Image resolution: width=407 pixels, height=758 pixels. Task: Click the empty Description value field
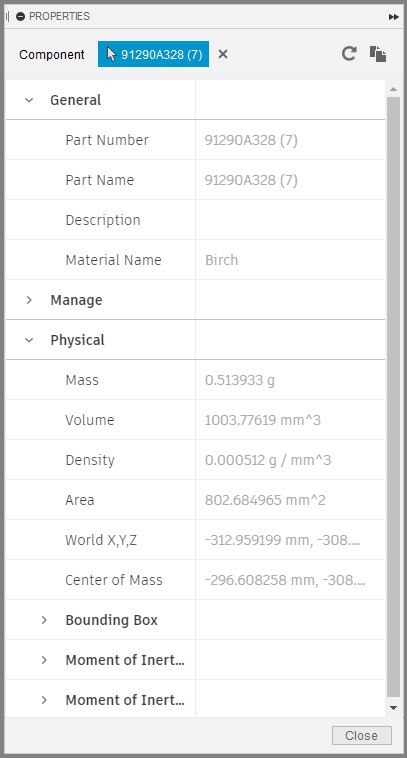click(291, 220)
